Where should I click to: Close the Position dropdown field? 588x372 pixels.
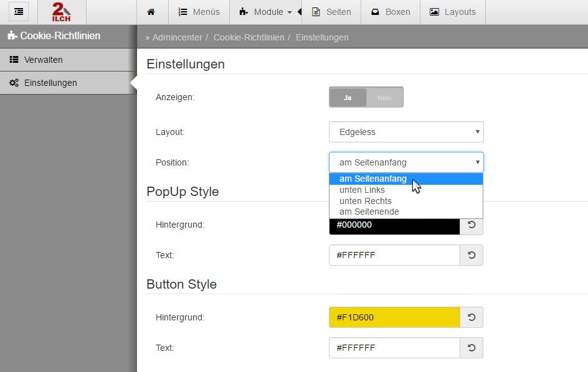point(406,162)
